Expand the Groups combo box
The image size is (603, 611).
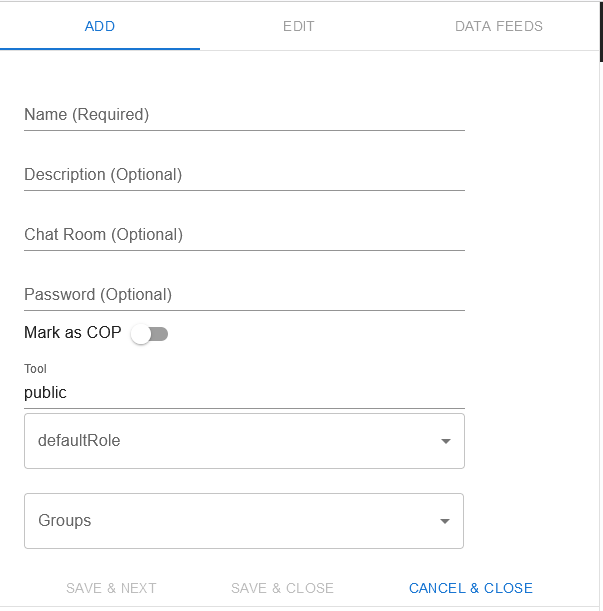click(230, 521)
